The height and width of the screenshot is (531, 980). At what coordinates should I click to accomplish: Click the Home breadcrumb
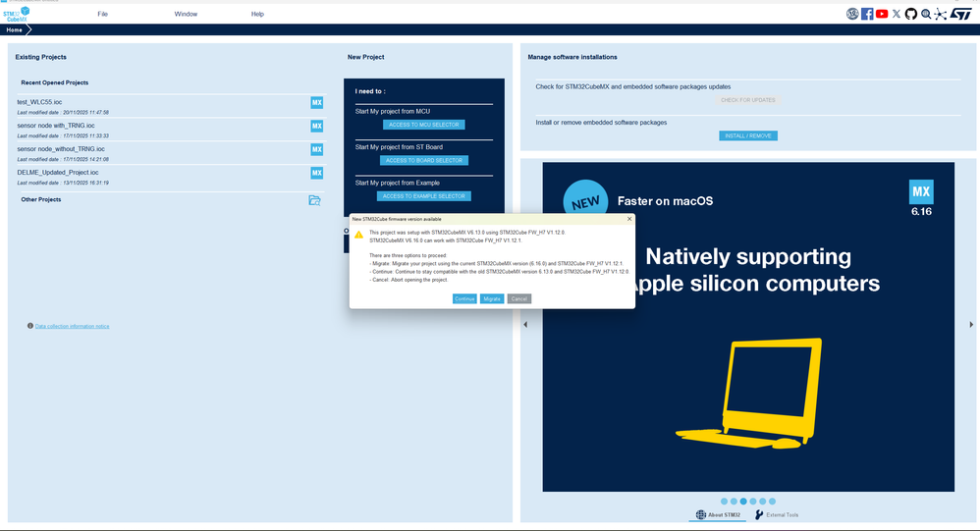click(x=15, y=30)
